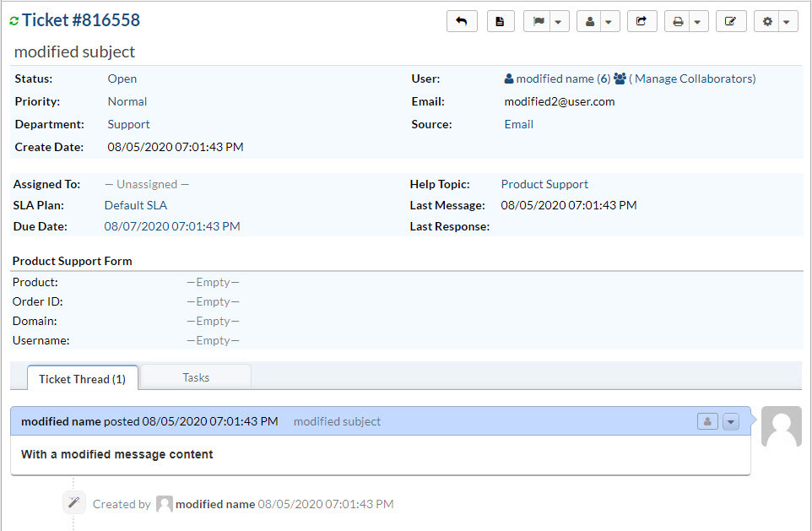The width and height of the screenshot is (812, 531).
Task: Click the transfer share-arrow icon
Action: pos(641,21)
